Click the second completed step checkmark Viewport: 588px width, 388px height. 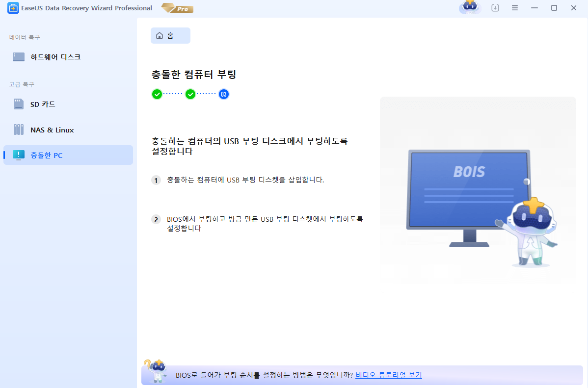pos(190,94)
